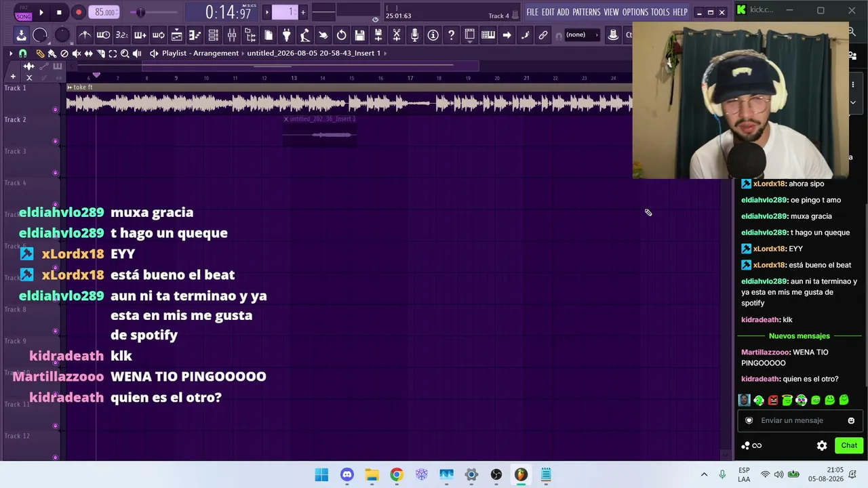Toggle the metronome icon
The height and width of the screenshot is (488, 868).
click(x=85, y=35)
